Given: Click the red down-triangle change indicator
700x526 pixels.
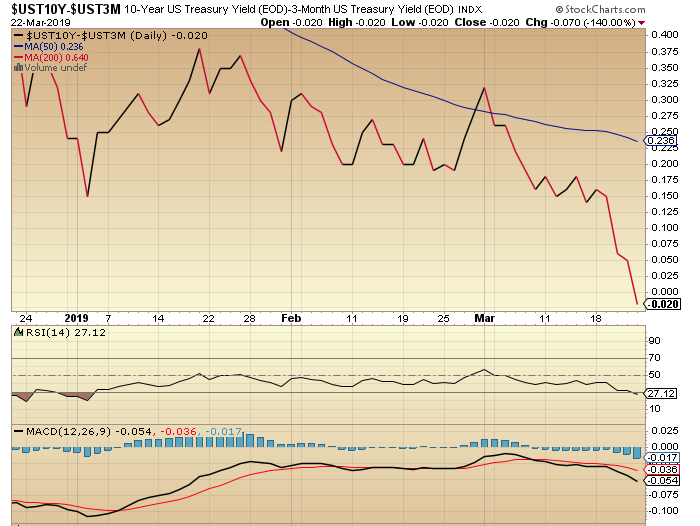Looking at the screenshot, I should 642,23.
